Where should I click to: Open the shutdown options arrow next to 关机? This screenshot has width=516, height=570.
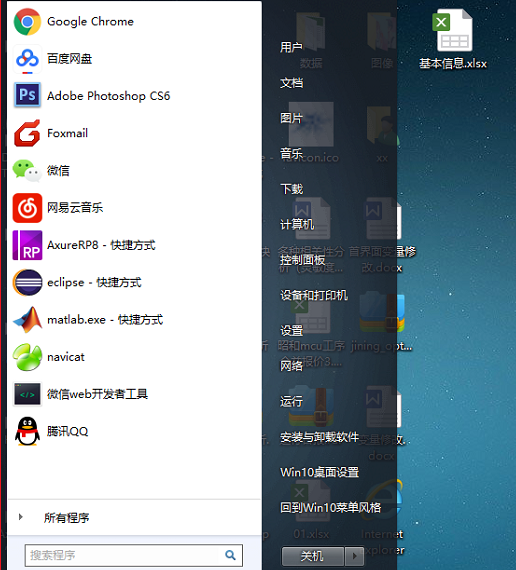pyautogui.click(x=355, y=556)
